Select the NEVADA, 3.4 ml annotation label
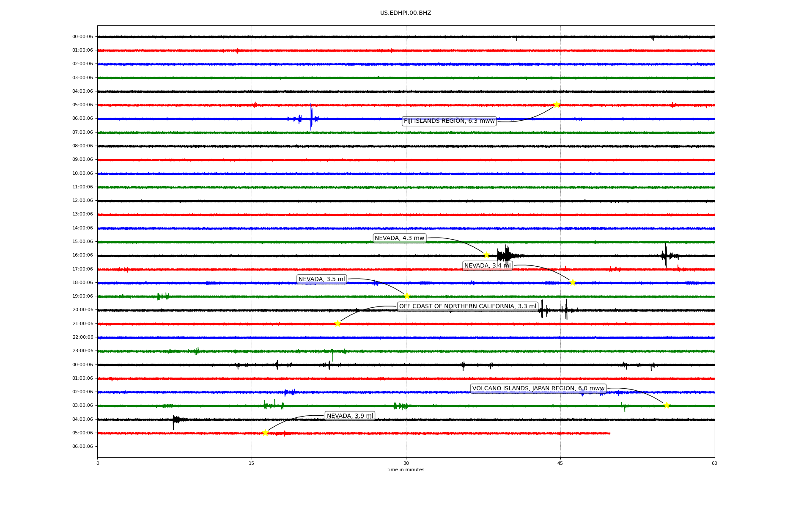This screenshot has height=508, width=812. [487, 266]
